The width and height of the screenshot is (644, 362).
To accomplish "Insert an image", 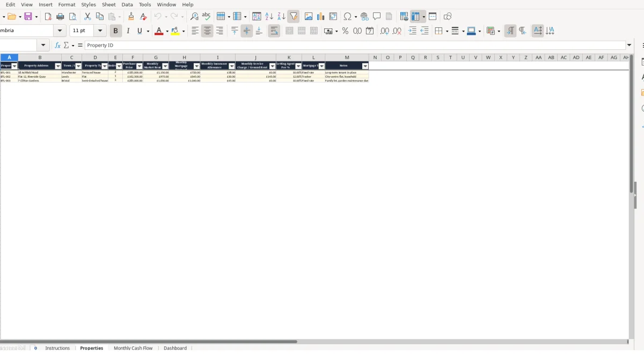I will [308, 17].
